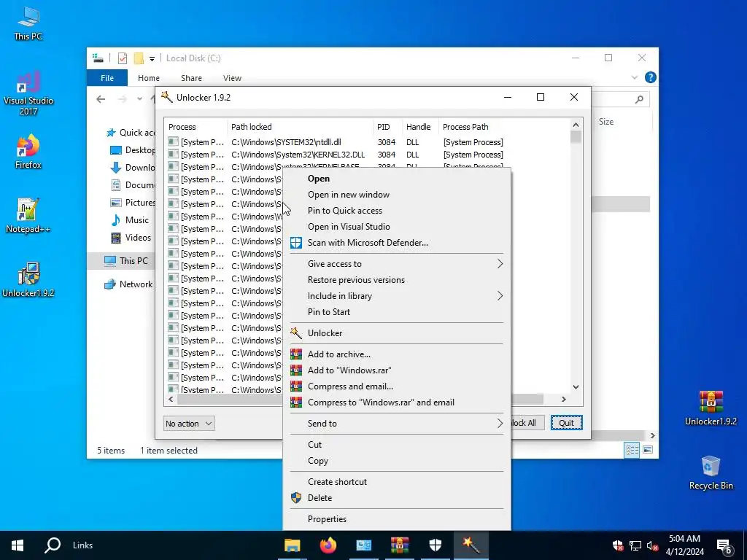
Task: Select Videos in Explorer navigation pane
Action: point(131,238)
